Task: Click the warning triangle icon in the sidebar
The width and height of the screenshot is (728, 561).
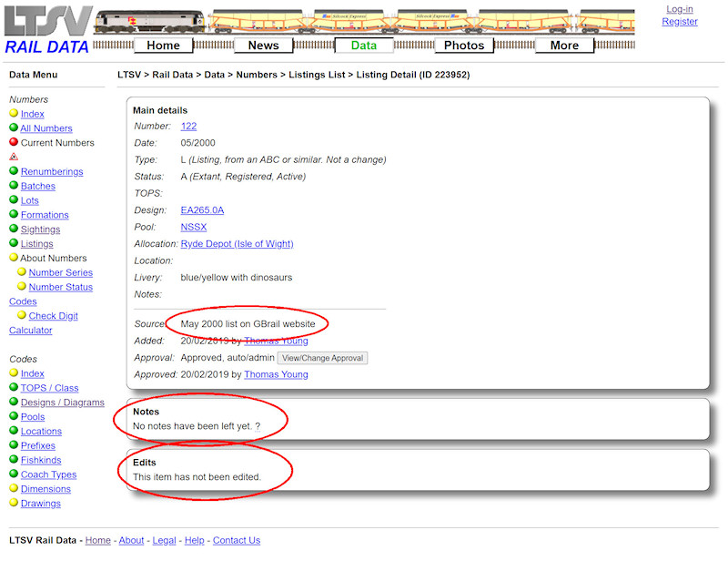Action: (13, 157)
